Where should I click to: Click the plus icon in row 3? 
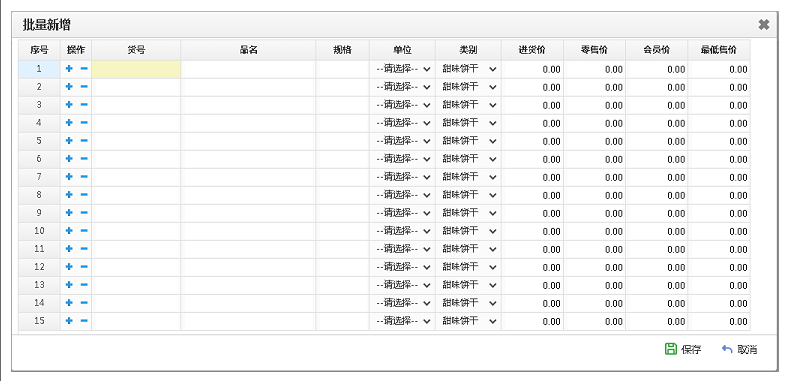69,105
